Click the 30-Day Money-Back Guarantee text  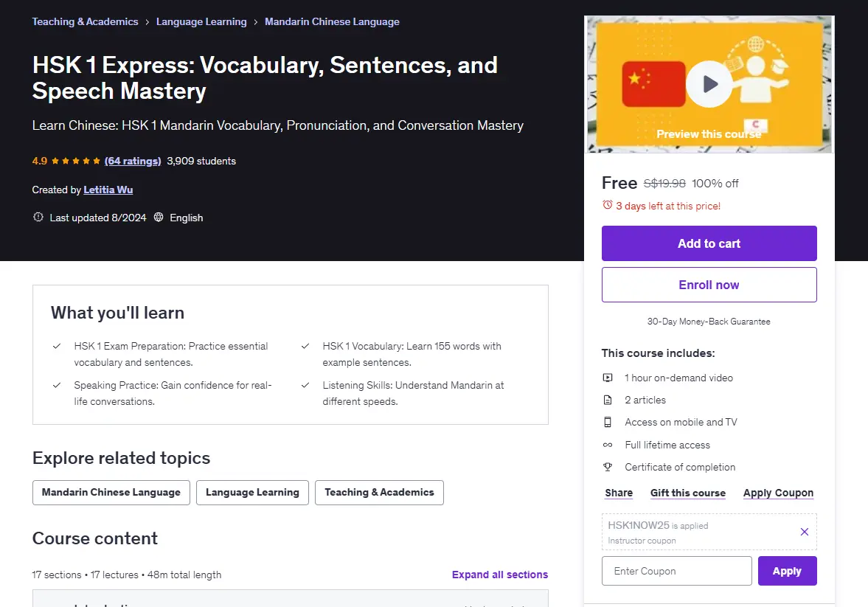[x=709, y=322]
